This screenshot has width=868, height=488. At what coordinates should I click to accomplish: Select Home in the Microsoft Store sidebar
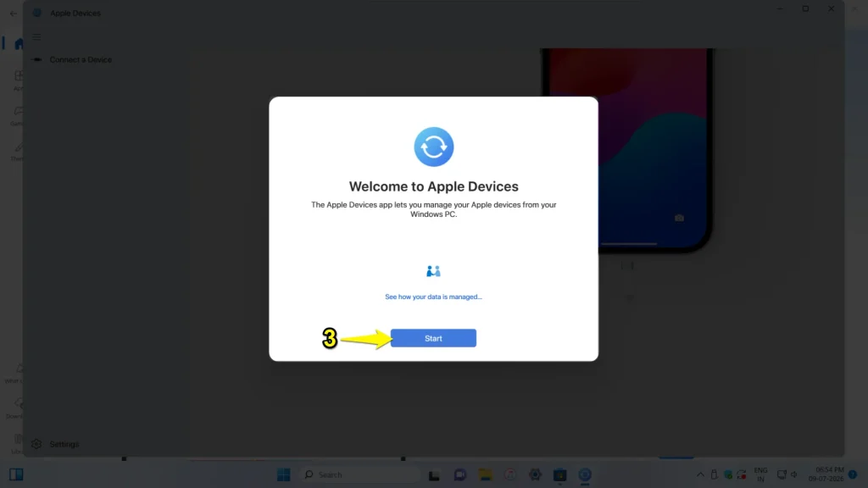coord(19,44)
